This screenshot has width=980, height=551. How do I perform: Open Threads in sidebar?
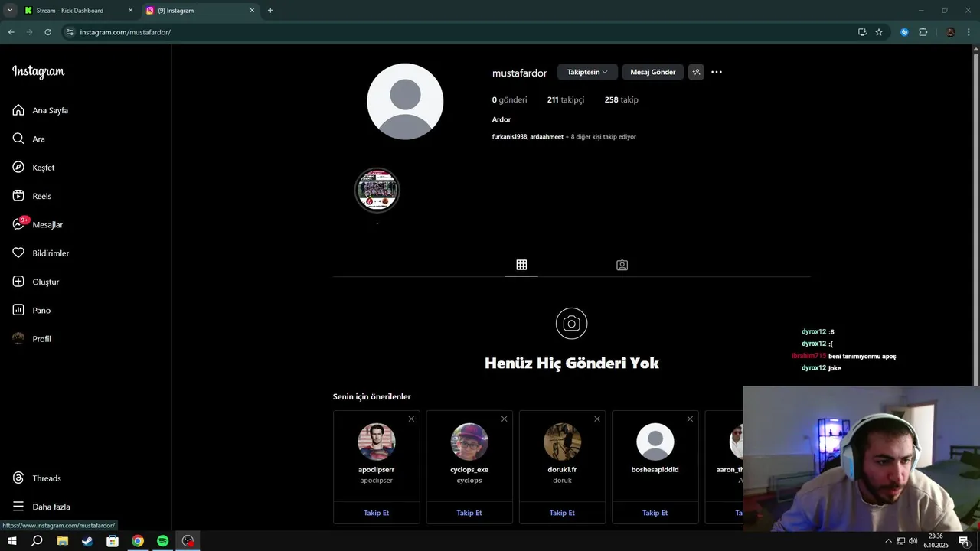click(x=37, y=478)
